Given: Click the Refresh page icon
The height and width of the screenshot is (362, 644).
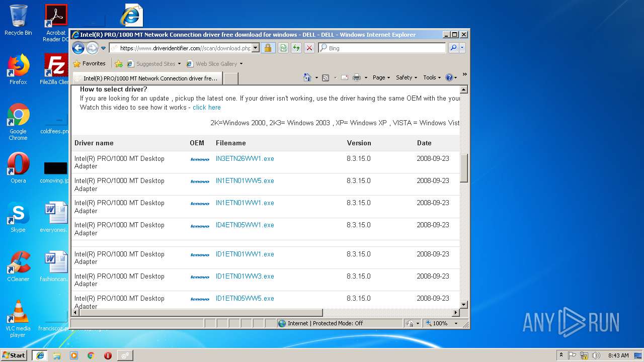Looking at the screenshot, I should pos(296,48).
